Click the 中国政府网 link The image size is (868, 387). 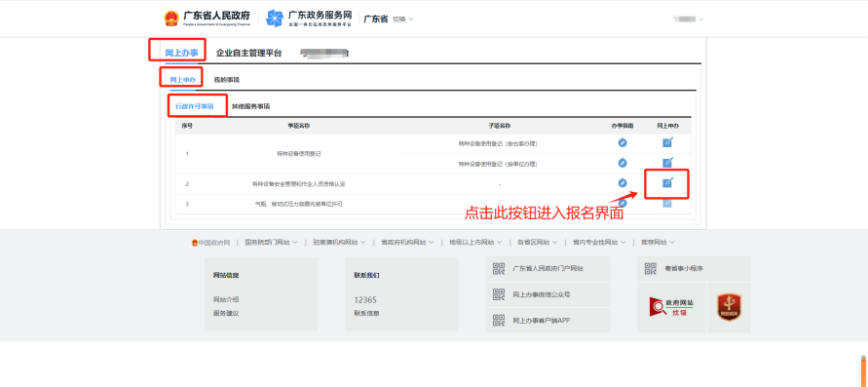210,243
